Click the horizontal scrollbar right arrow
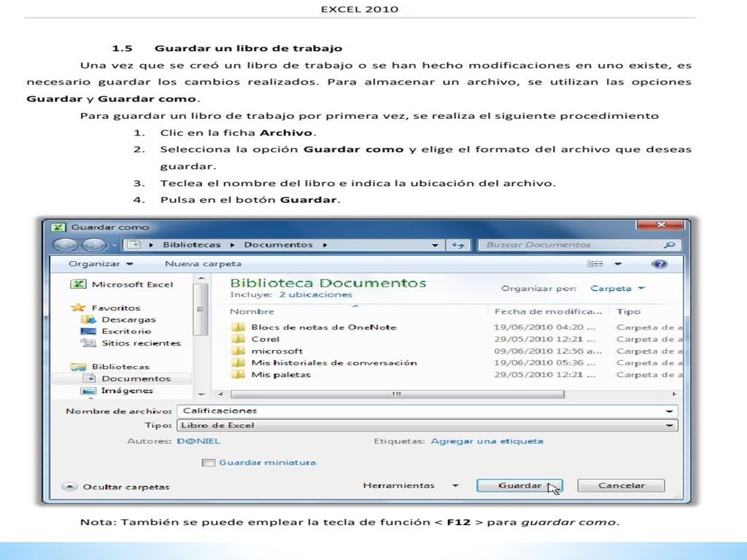The image size is (747, 560). (x=674, y=394)
